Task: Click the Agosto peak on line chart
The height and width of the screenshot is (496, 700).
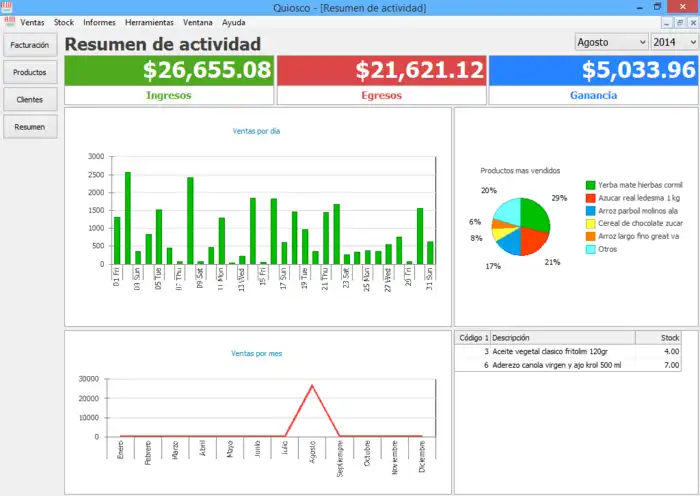Action: tap(312, 386)
